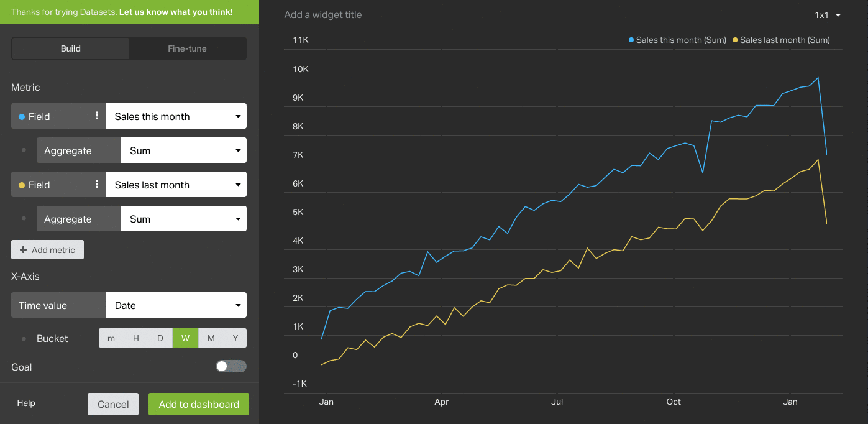Click the widget title input field
868x424 pixels.
coord(323,15)
